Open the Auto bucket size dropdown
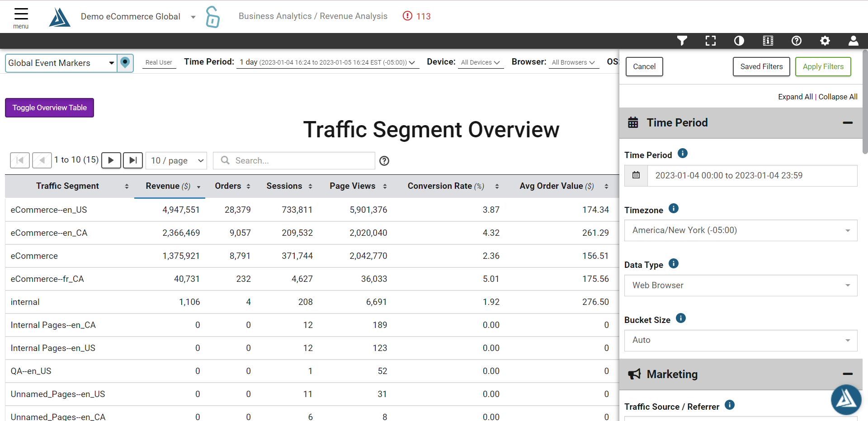This screenshot has width=868, height=421. (741, 340)
